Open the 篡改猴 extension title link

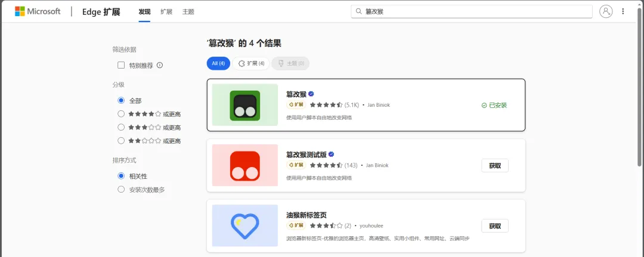click(x=296, y=94)
